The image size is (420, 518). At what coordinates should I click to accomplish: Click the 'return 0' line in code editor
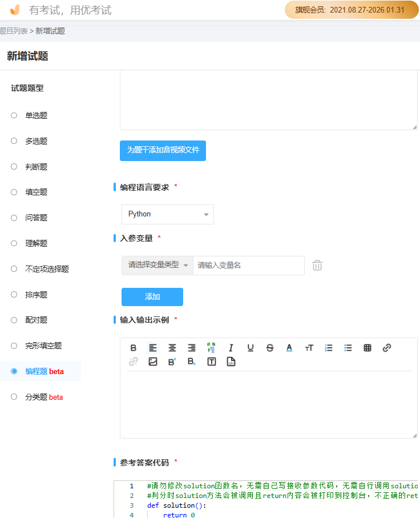(179, 515)
